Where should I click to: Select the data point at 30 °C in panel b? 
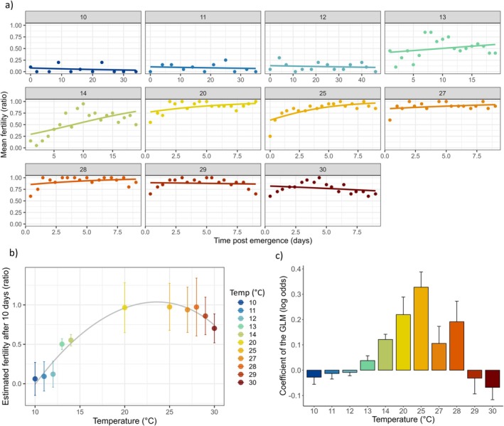(x=215, y=329)
